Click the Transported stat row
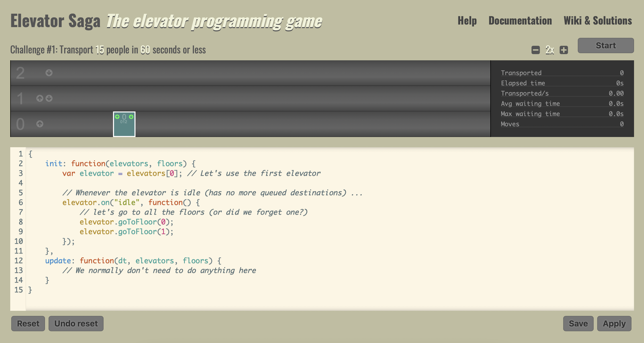This screenshot has height=343, width=644. [x=562, y=73]
